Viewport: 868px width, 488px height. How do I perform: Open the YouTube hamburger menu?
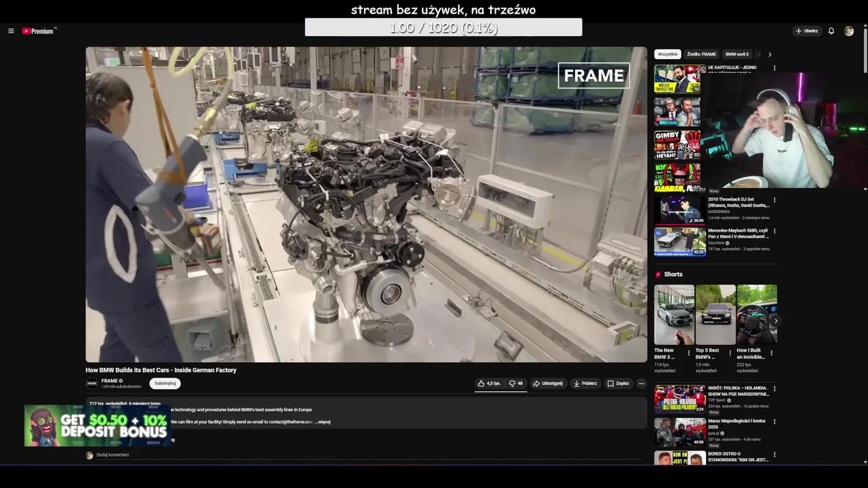11,31
